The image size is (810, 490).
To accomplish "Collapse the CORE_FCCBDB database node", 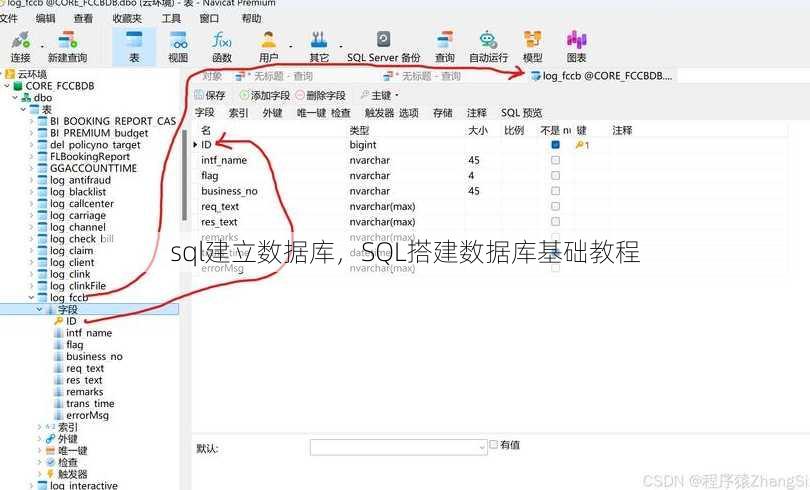I will (7, 86).
